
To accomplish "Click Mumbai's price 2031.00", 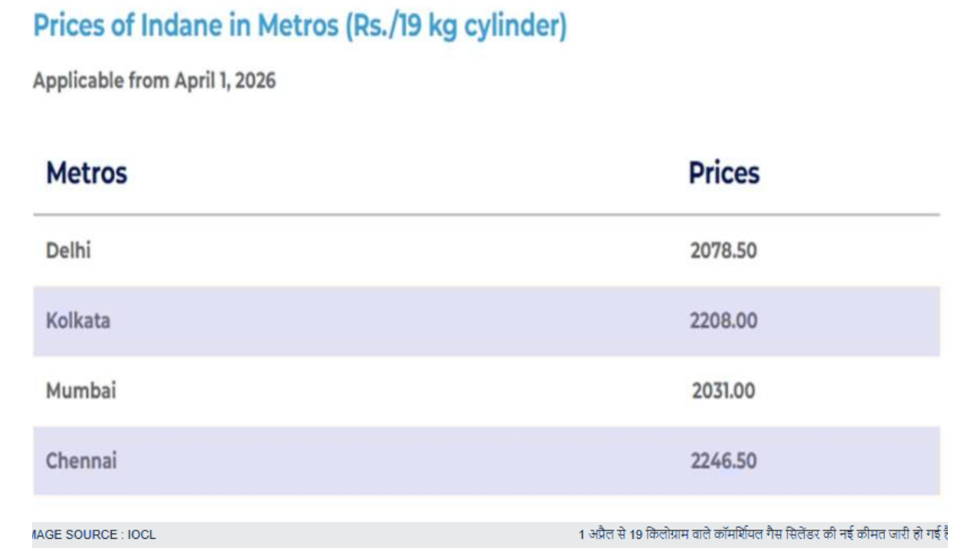I will coord(724,391).
